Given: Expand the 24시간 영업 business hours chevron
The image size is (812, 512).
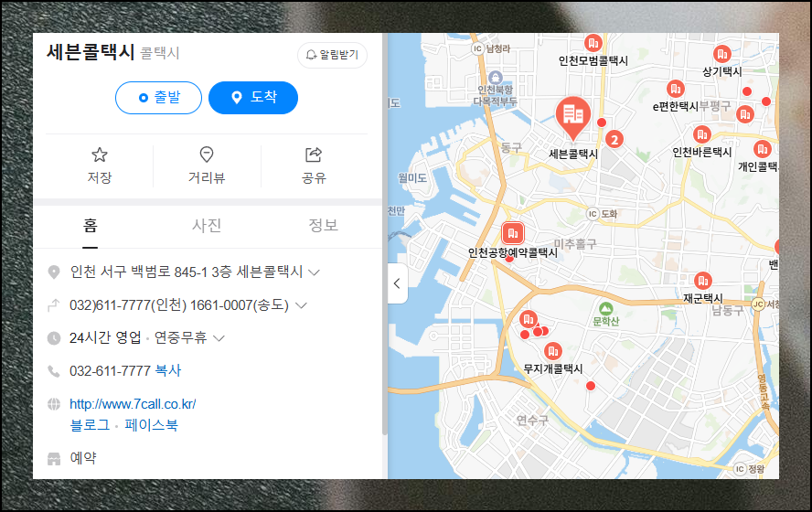Looking at the screenshot, I should (x=219, y=338).
